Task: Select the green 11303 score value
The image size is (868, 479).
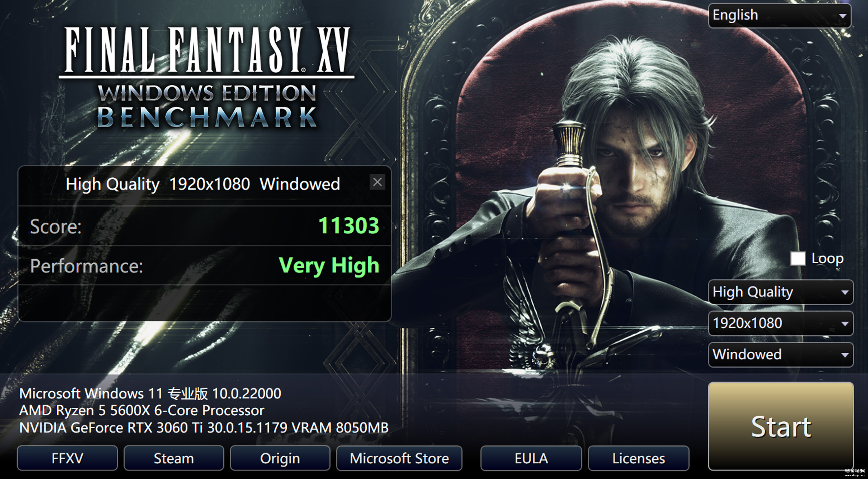Action: 349,225
